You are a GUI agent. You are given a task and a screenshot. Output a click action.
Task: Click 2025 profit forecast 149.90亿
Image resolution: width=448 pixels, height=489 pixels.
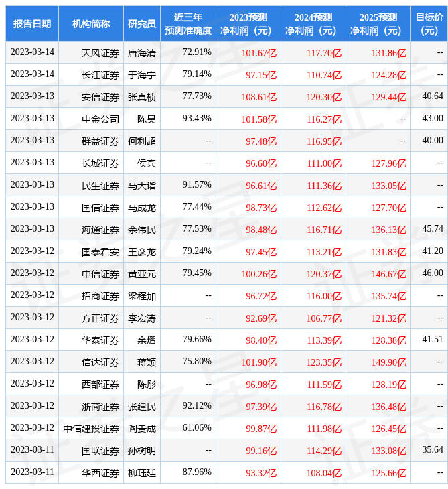coord(389,362)
